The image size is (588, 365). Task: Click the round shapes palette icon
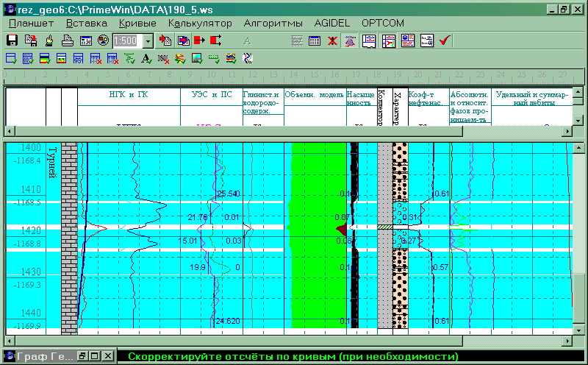pos(103,40)
